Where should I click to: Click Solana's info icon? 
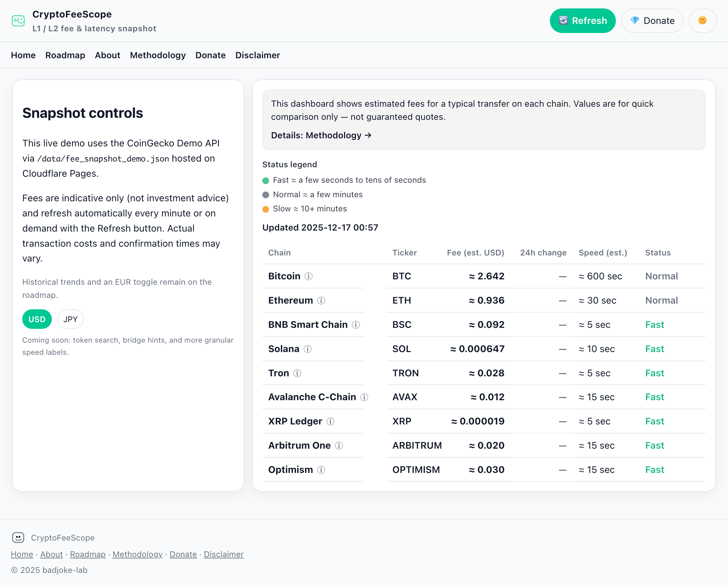(x=307, y=349)
